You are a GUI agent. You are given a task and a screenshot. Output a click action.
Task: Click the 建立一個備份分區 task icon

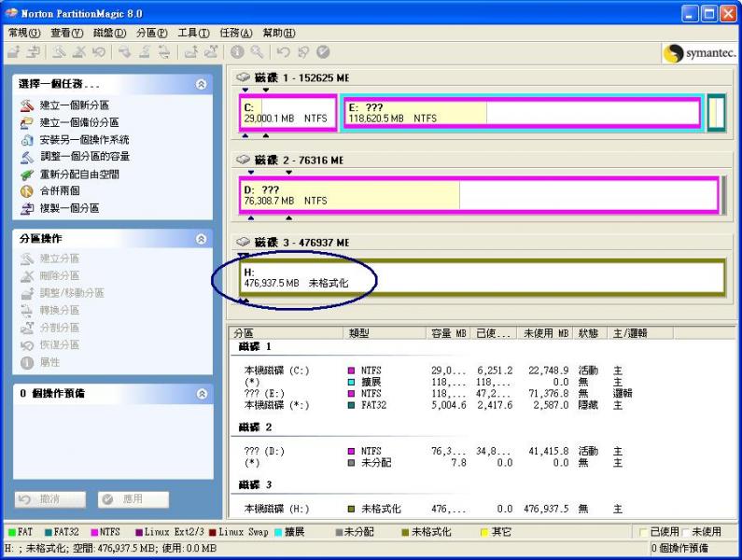(x=27, y=122)
